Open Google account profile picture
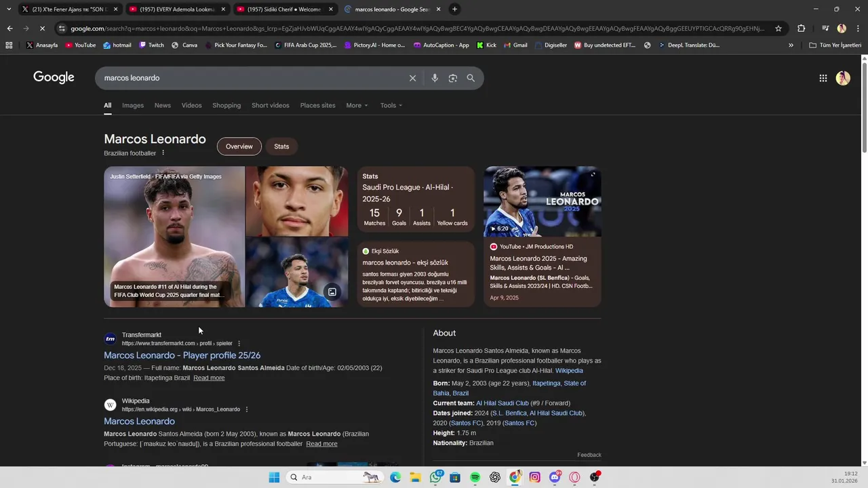The width and height of the screenshot is (868, 488). point(843,78)
